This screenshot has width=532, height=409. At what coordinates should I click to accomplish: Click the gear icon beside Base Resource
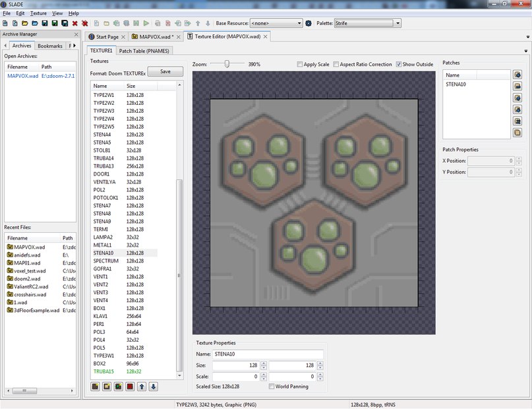(x=308, y=23)
